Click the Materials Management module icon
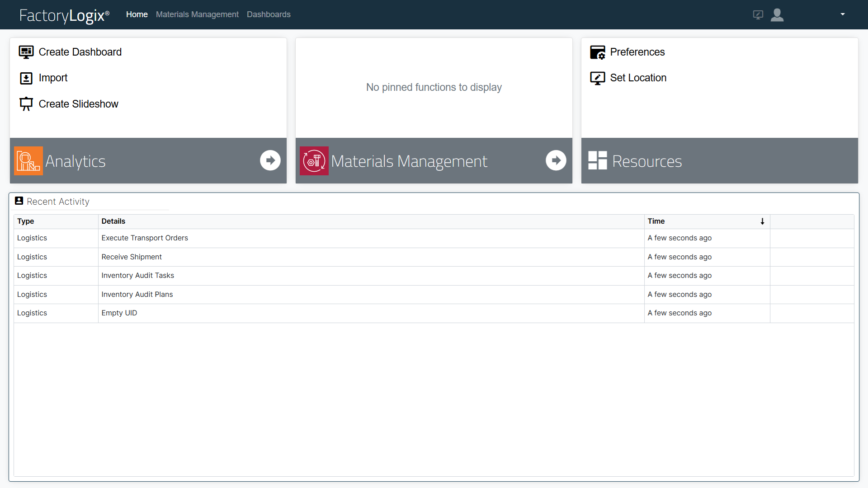The height and width of the screenshot is (488, 868). click(x=314, y=160)
